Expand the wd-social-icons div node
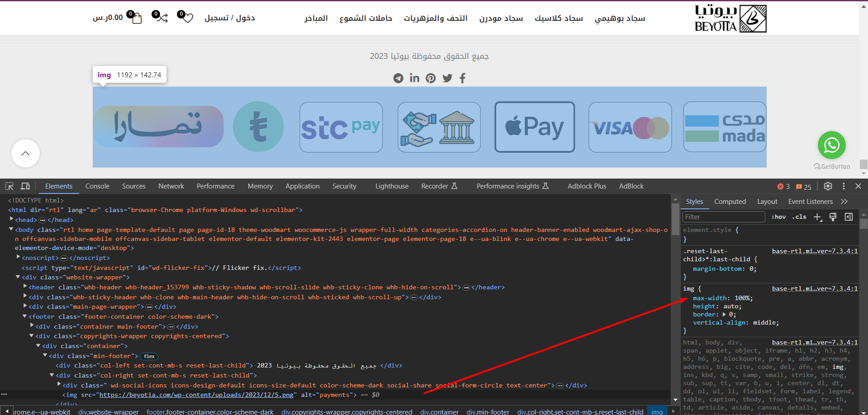Screen dimensions: 868x415 [59, 385]
